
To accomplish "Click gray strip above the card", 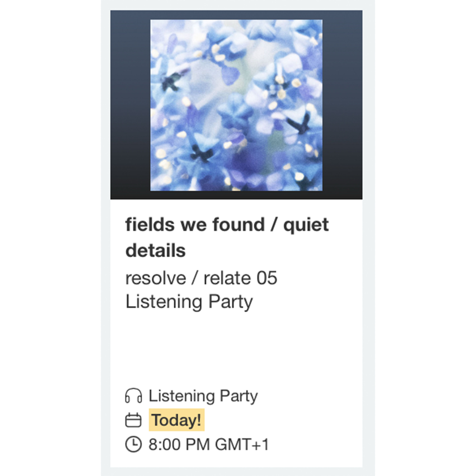I will pyautogui.click(x=236, y=5).
